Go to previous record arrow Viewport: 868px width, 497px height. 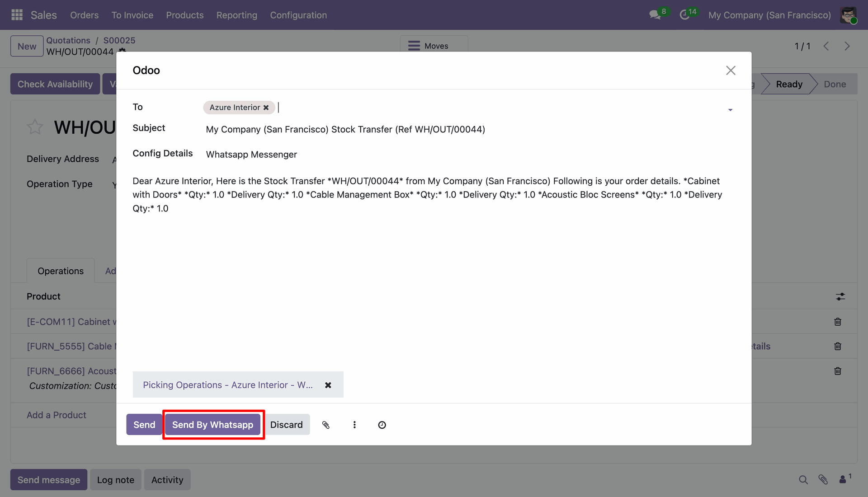[826, 46]
